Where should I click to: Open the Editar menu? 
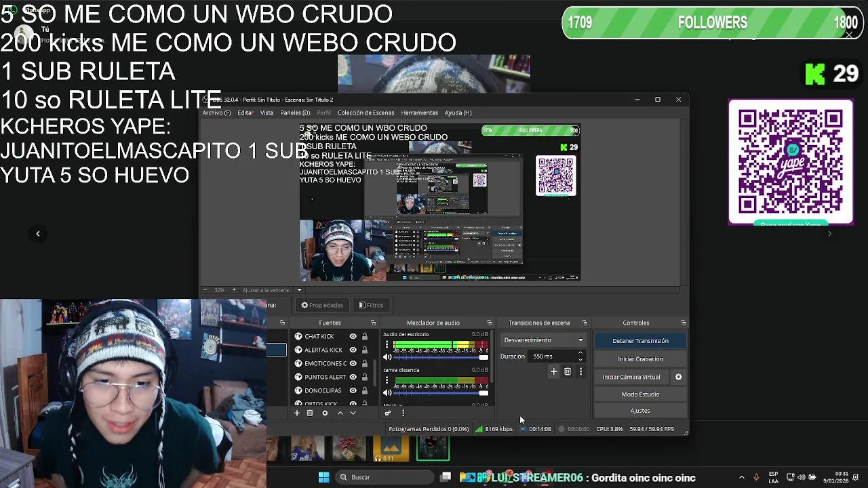[245, 113]
